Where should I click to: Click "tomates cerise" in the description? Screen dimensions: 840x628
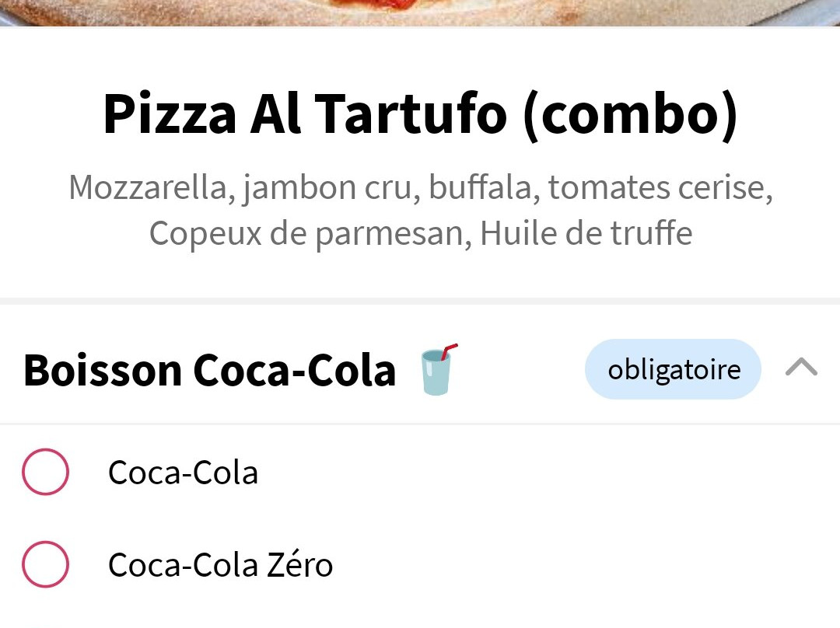pyautogui.click(x=660, y=187)
